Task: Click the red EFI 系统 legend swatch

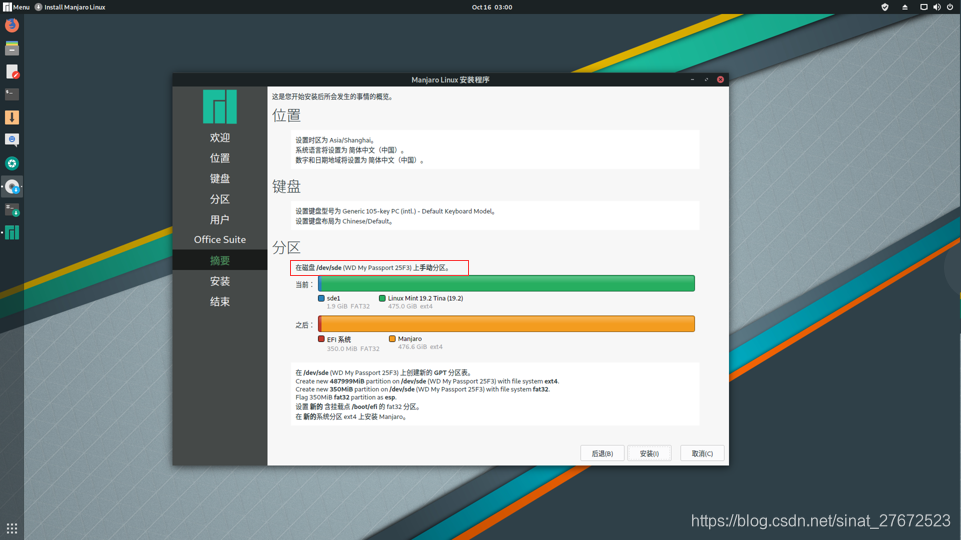Action: (x=321, y=339)
